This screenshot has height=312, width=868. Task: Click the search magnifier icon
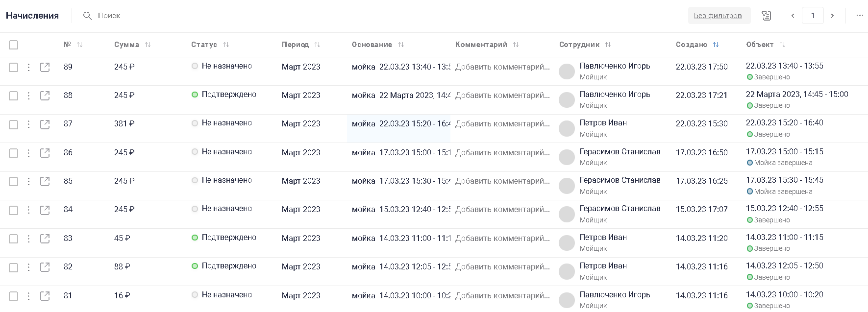click(x=87, y=16)
